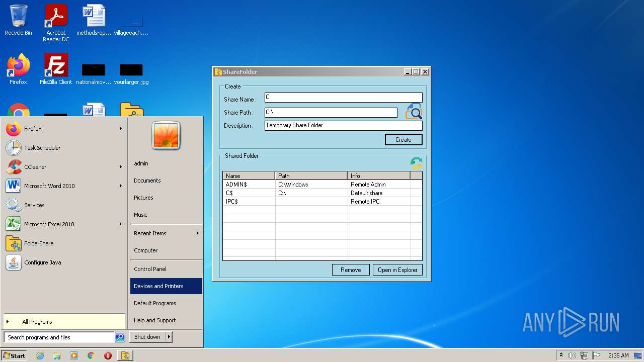Click the Start button
This screenshot has width=644, height=362.
coord(14,355)
